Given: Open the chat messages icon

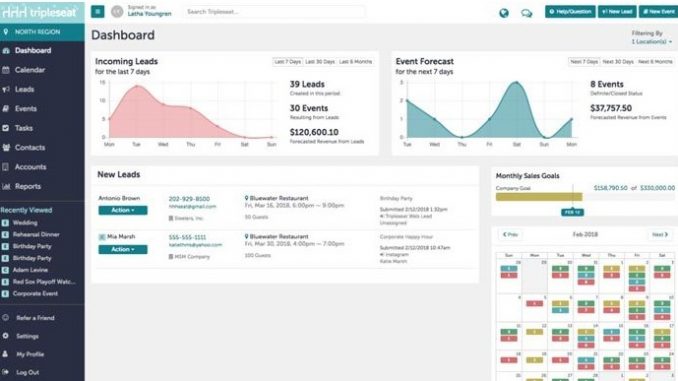Looking at the screenshot, I should click(x=526, y=13).
